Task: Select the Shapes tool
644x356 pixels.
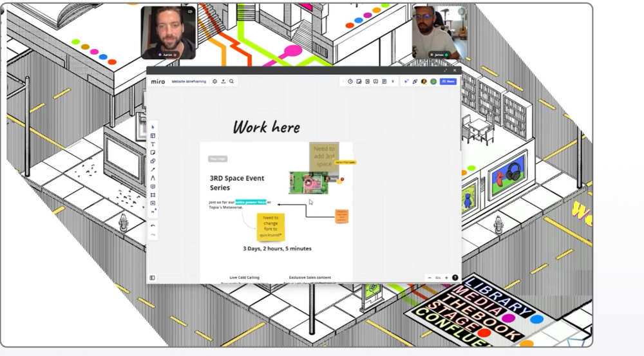Action: (153, 161)
